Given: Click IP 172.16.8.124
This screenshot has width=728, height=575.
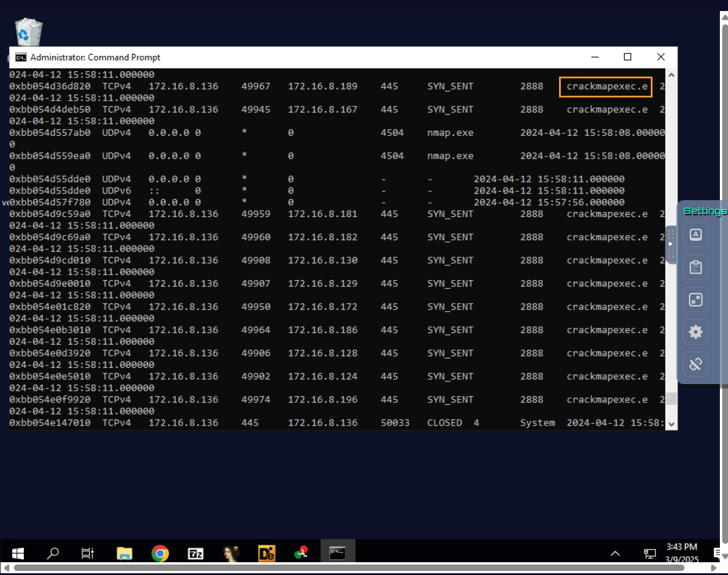Looking at the screenshot, I should pyautogui.click(x=323, y=377).
